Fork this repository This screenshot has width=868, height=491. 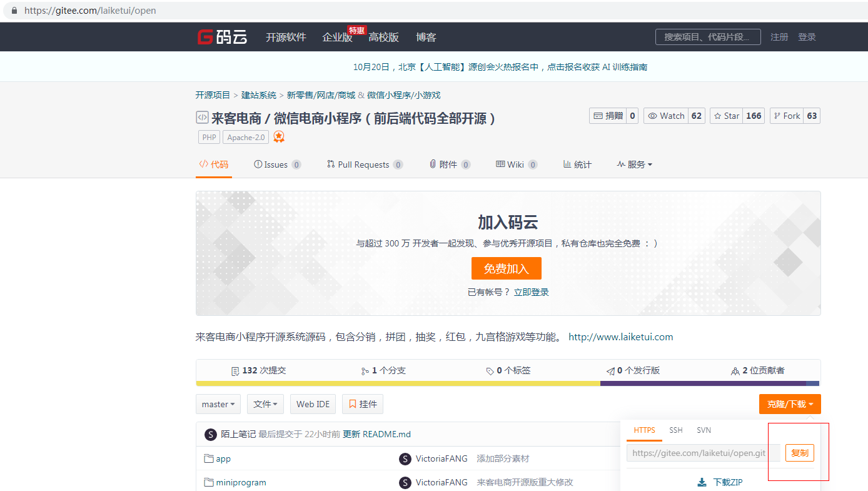coord(787,116)
